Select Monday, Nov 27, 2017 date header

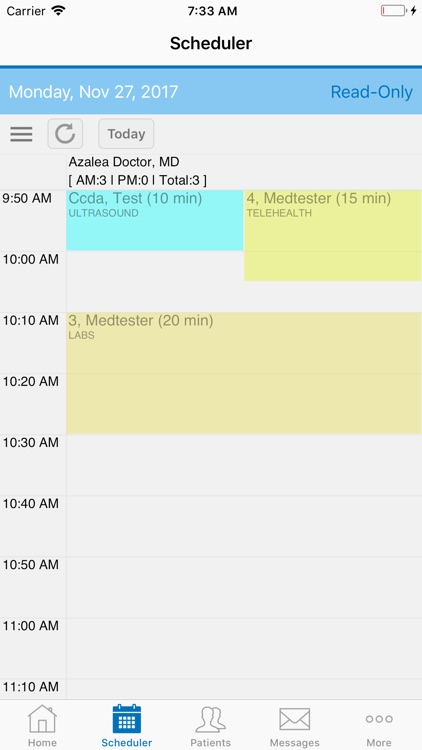click(x=94, y=92)
